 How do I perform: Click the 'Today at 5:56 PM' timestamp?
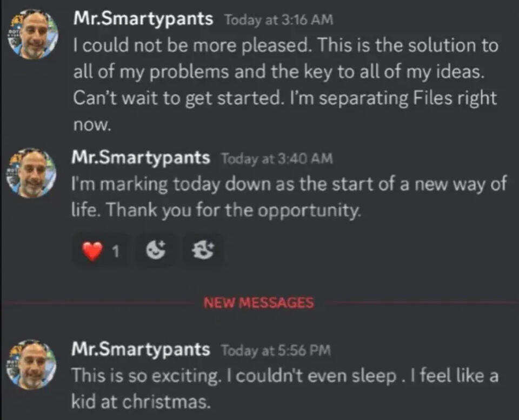coord(276,350)
